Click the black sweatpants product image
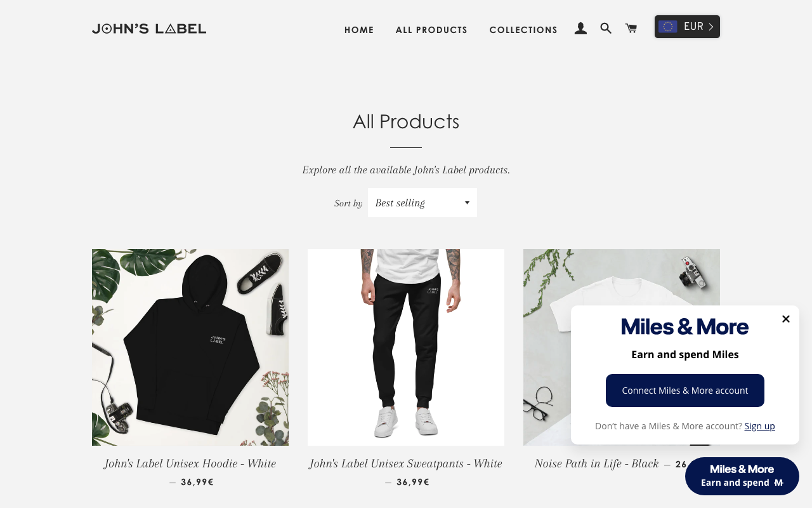812x508 pixels. pos(406,347)
